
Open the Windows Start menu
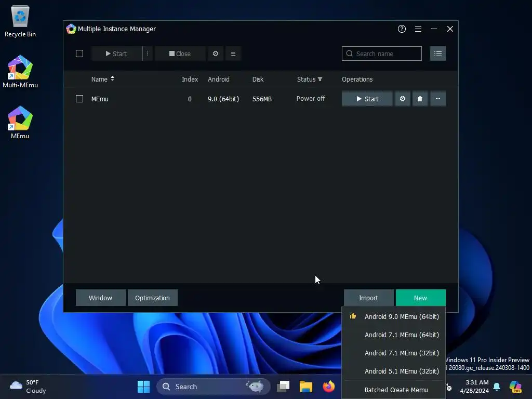coord(143,387)
